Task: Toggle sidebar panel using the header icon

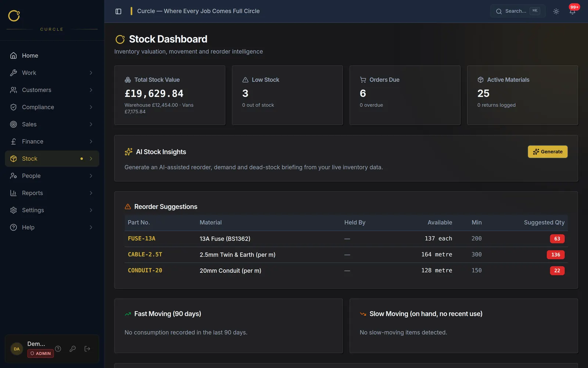Action: [118, 11]
